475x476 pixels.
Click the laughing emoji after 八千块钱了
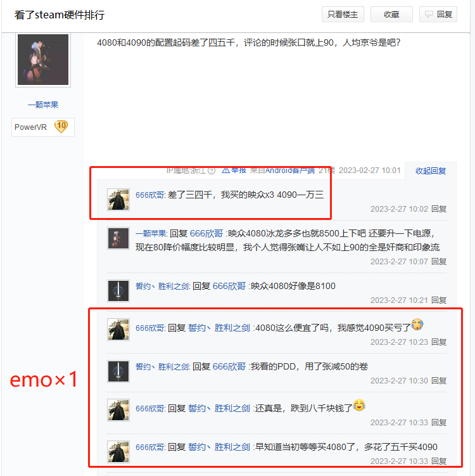[359, 404]
